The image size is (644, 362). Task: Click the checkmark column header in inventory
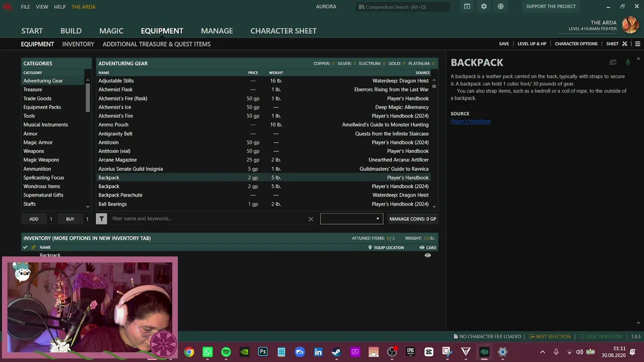[x=25, y=247]
